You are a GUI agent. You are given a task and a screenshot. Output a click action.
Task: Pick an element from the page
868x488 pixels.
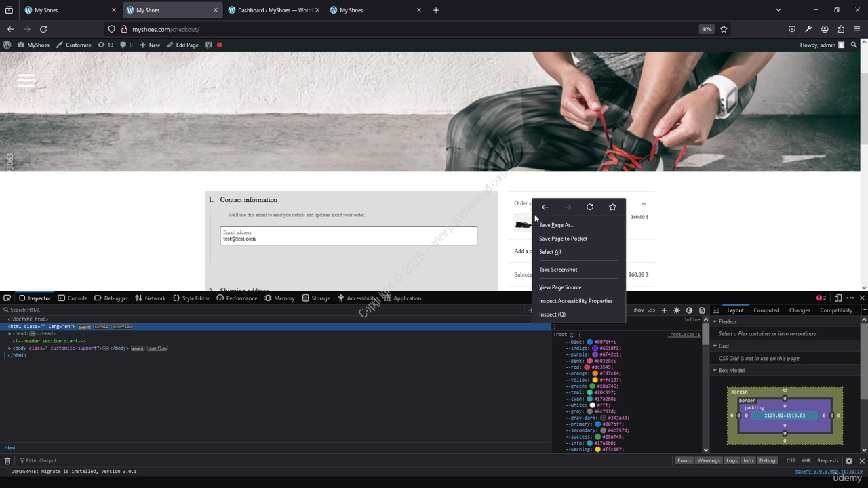(x=7, y=298)
